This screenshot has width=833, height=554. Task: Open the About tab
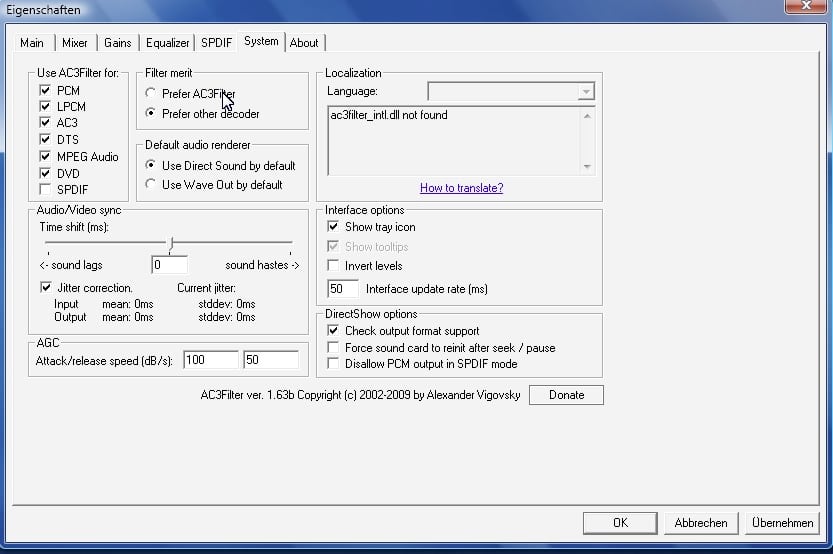[304, 43]
